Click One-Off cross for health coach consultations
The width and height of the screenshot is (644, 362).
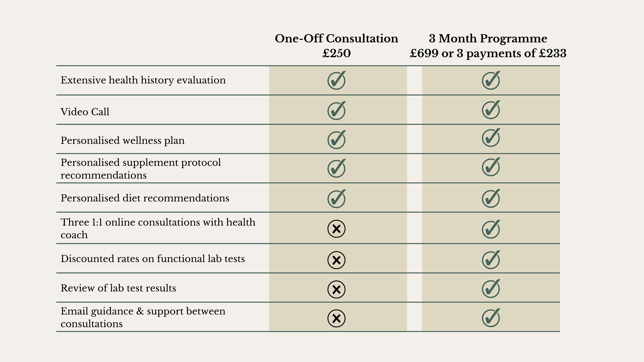pyautogui.click(x=336, y=229)
